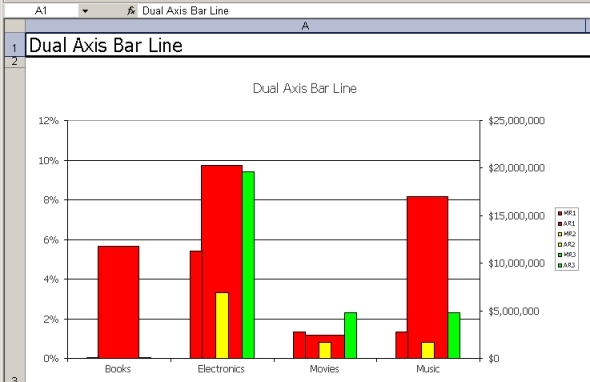
Task: Click the MR1 legend entry
Action: tap(567, 213)
